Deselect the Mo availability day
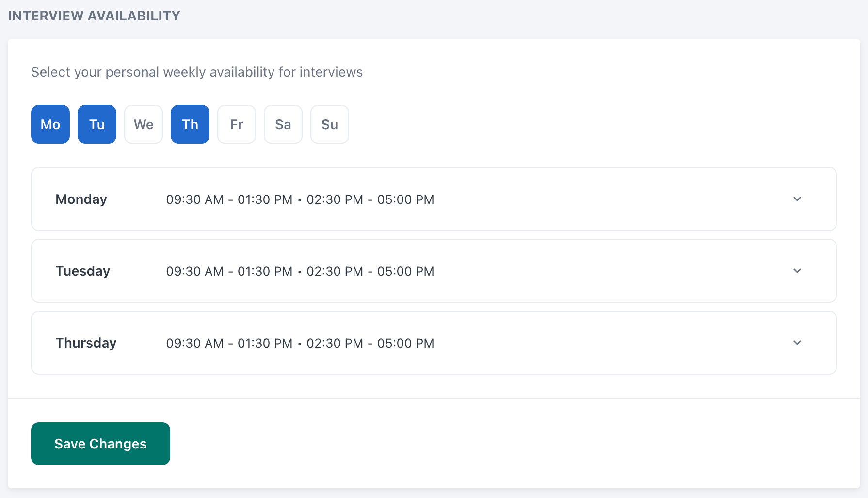The image size is (868, 498). [x=50, y=124]
